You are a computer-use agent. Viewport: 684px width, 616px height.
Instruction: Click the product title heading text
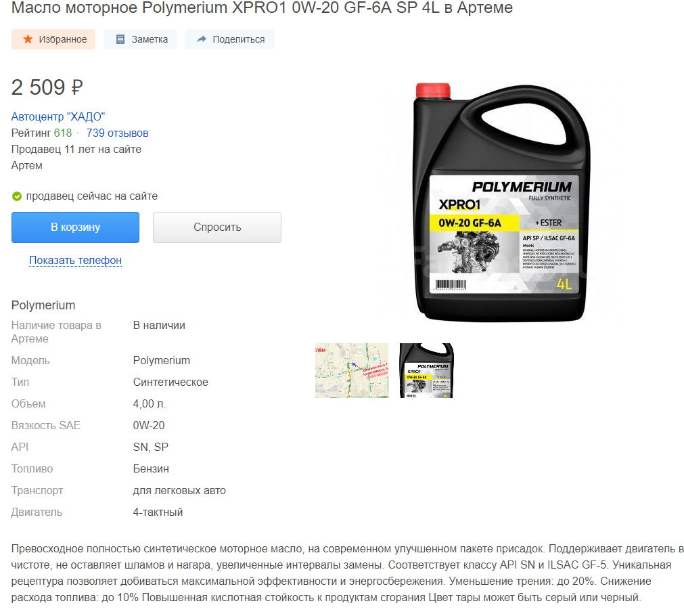click(262, 7)
